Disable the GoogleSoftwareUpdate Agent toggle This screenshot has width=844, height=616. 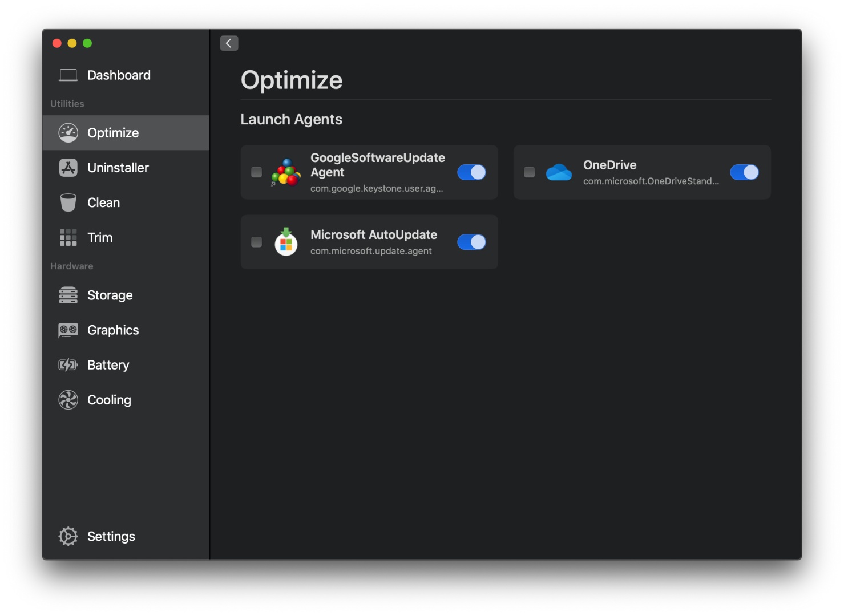coord(471,172)
